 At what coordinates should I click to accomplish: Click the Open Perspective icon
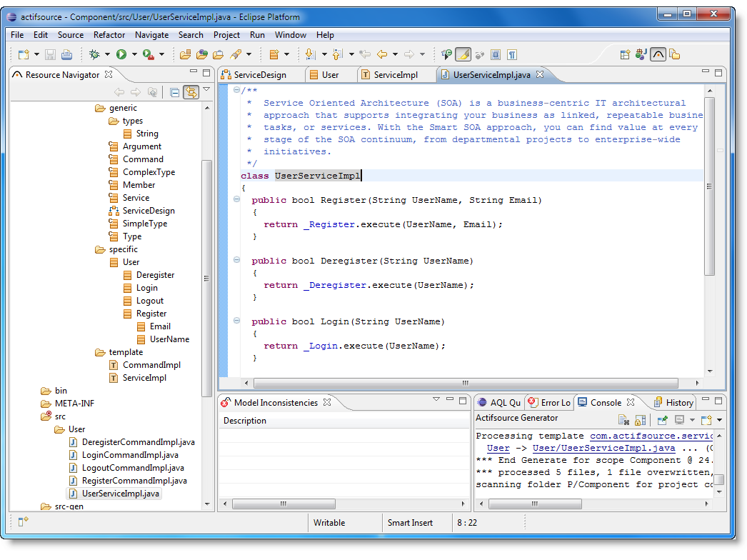click(625, 54)
